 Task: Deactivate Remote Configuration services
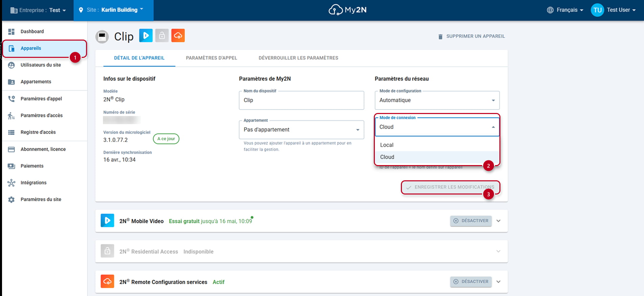coord(471,282)
